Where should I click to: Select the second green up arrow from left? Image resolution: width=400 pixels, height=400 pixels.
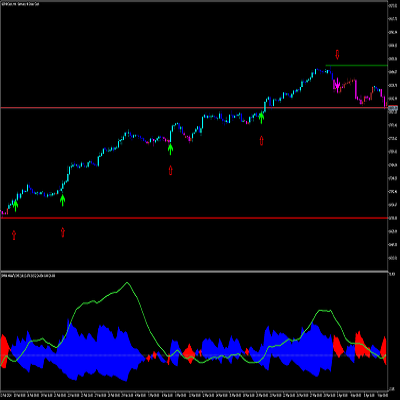coord(62,200)
